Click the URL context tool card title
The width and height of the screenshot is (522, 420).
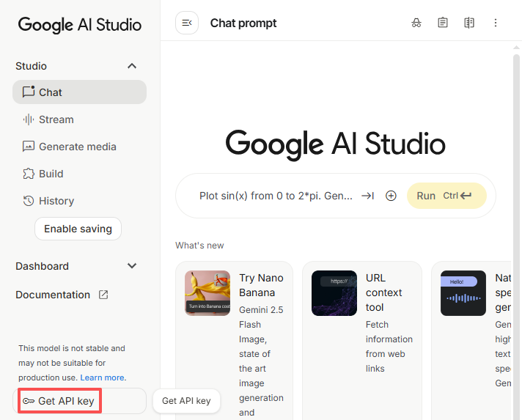pos(384,292)
